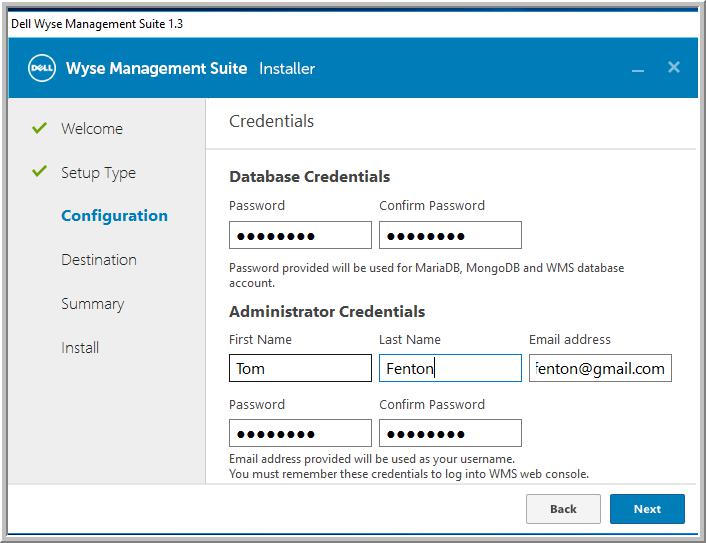Select the Setup Type step
Image resolution: width=706 pixels, height=543 pixels.
98,173
